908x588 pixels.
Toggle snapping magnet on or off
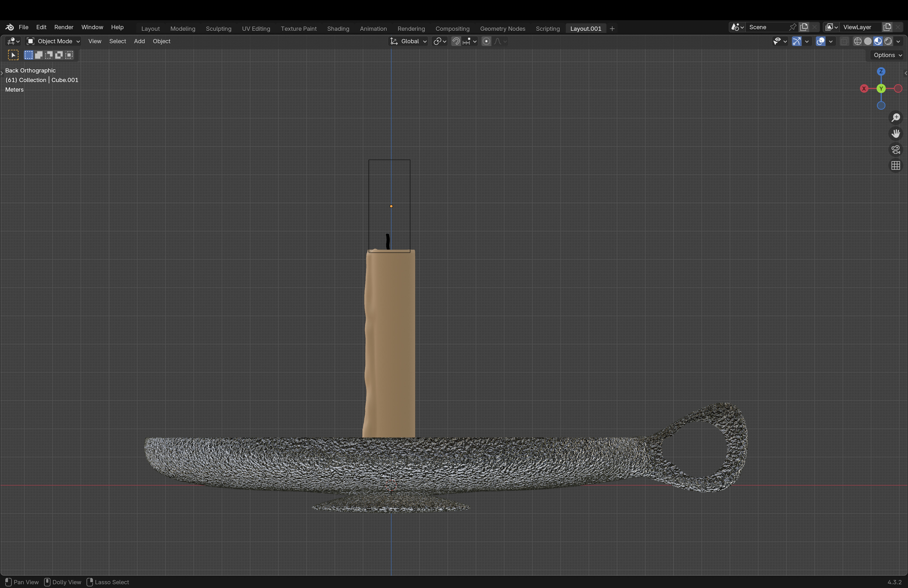pos(456,41)
